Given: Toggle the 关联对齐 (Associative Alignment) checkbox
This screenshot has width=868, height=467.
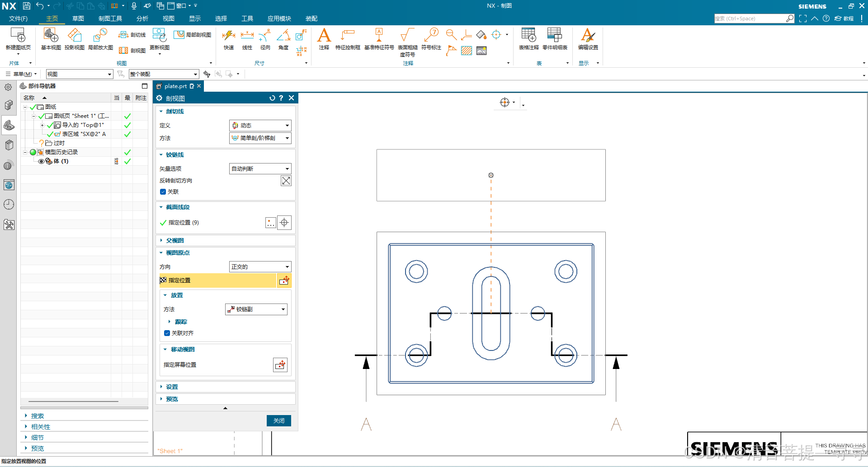Looking at the screenshot, I should click(167, 333).
